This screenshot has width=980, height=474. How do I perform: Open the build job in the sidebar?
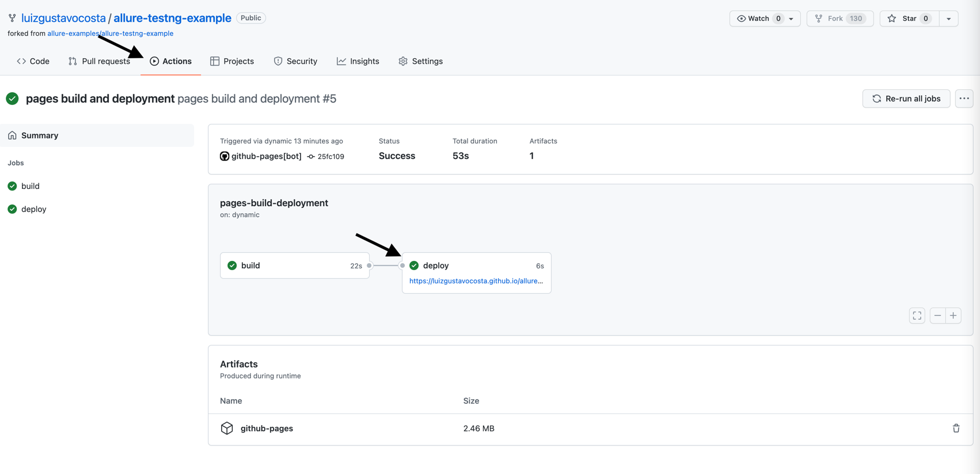tap(30, 186)
